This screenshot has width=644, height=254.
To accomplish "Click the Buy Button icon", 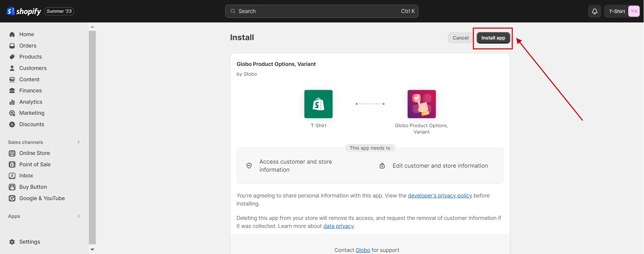I will click(x=12, y=187).
